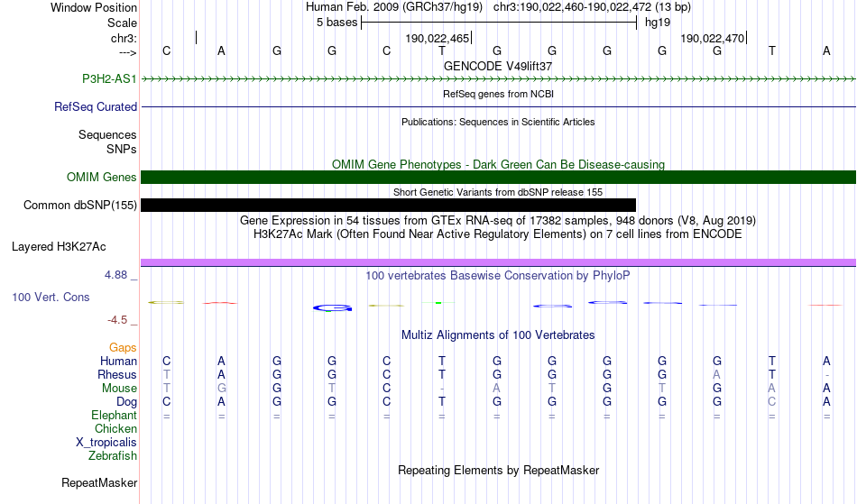
Task: Click the Sequences track label
Action: coord(107,135)
